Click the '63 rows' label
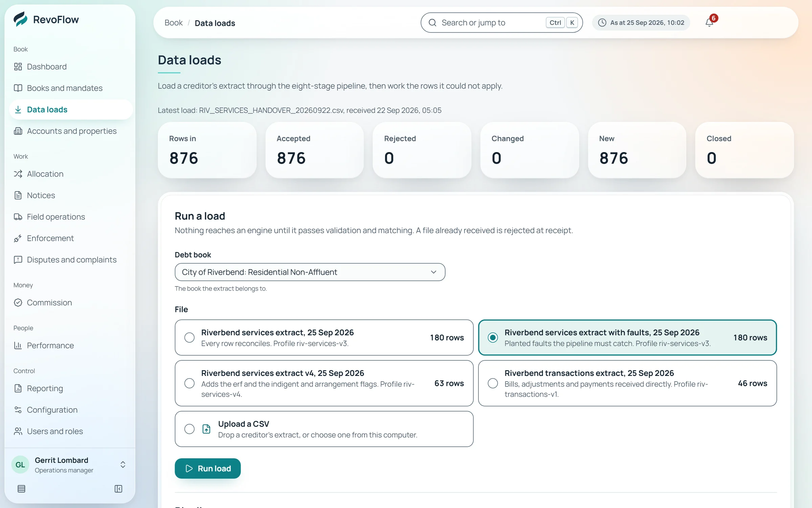The image size is (812, 508). (449, 383)
